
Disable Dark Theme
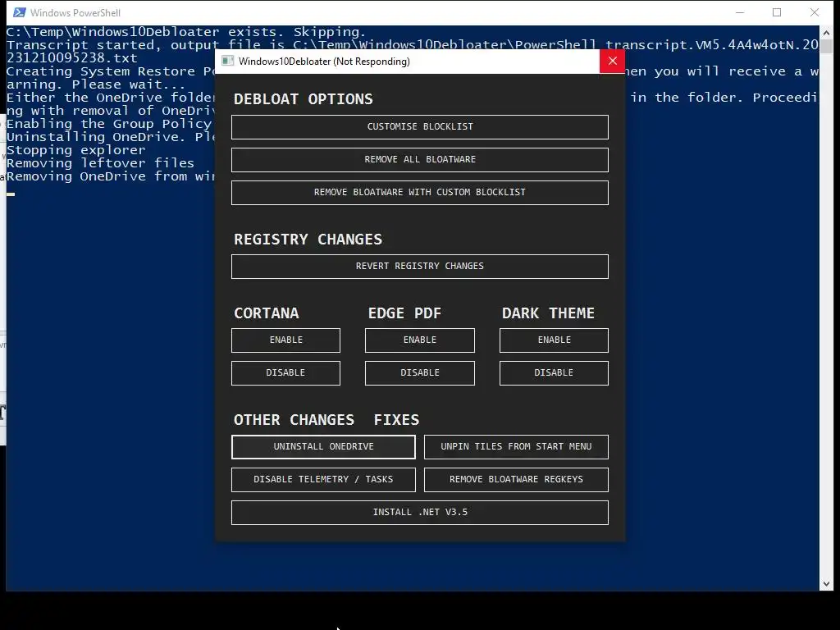(554, 373)
